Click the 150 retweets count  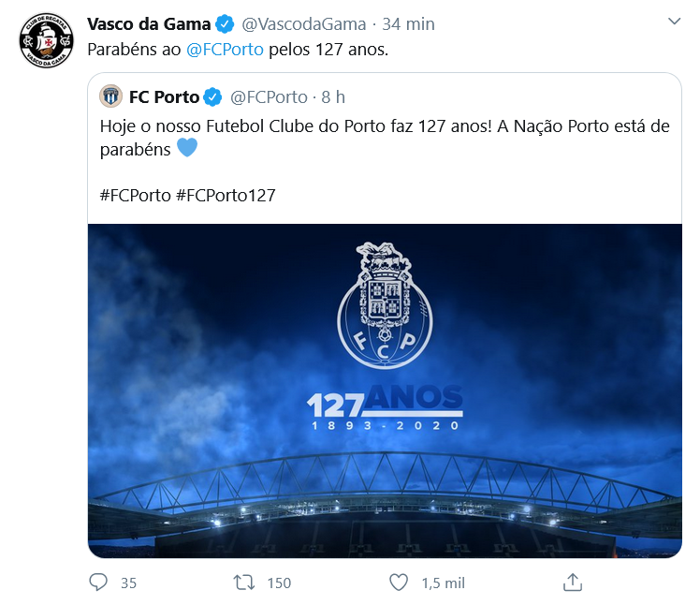(x=279, y=583)
